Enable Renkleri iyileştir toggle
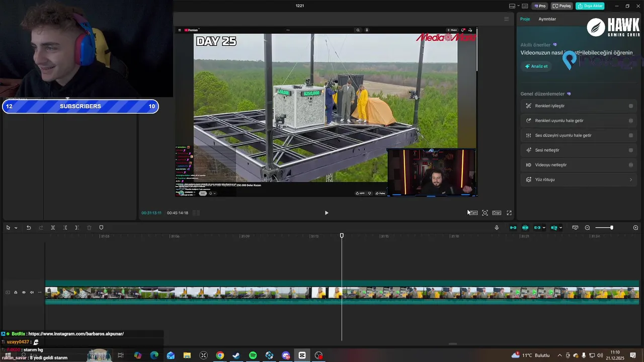The image size is (644, 362). point(630,106)
